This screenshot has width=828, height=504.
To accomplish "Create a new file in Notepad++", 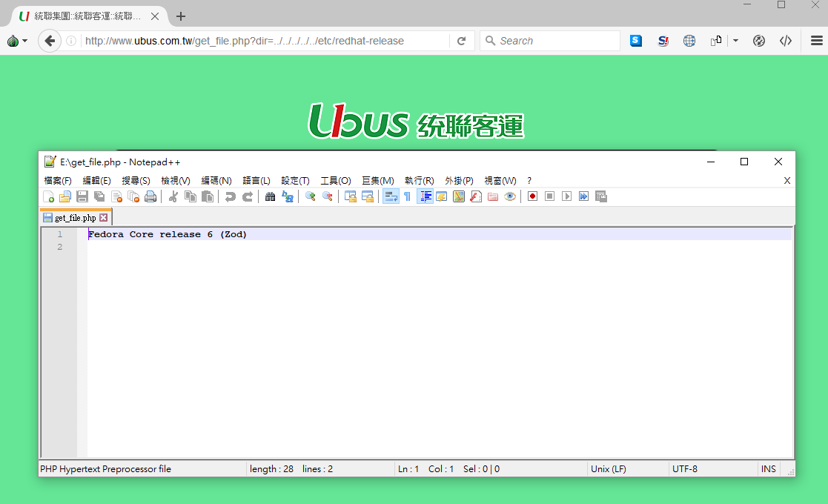I will 49,197.
